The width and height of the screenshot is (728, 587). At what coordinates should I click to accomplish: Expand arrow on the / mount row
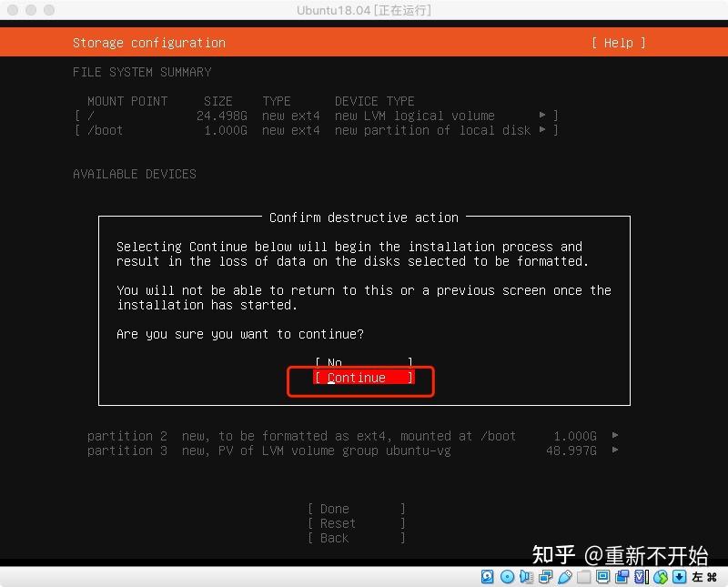[541, 115]
